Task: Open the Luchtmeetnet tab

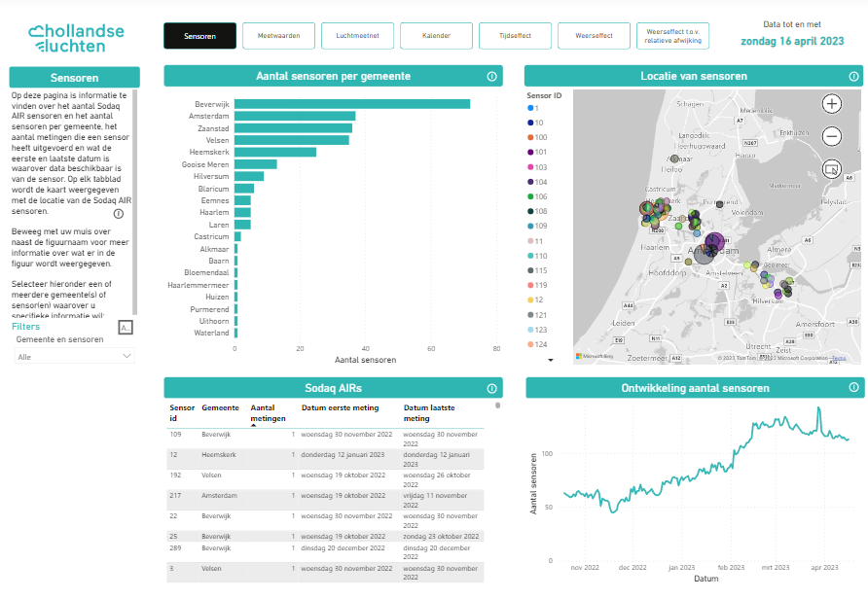Action: 357,36
